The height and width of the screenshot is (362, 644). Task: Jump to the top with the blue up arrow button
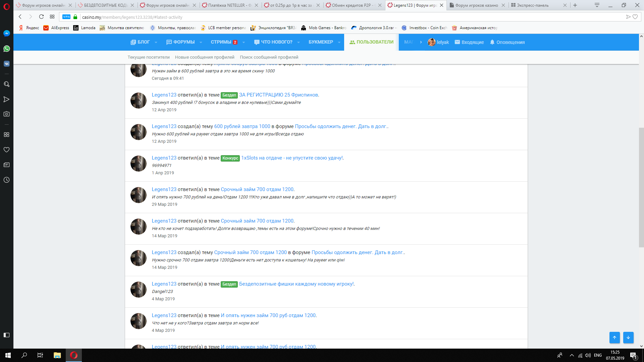pyautogui.click(x=614, y=338)
